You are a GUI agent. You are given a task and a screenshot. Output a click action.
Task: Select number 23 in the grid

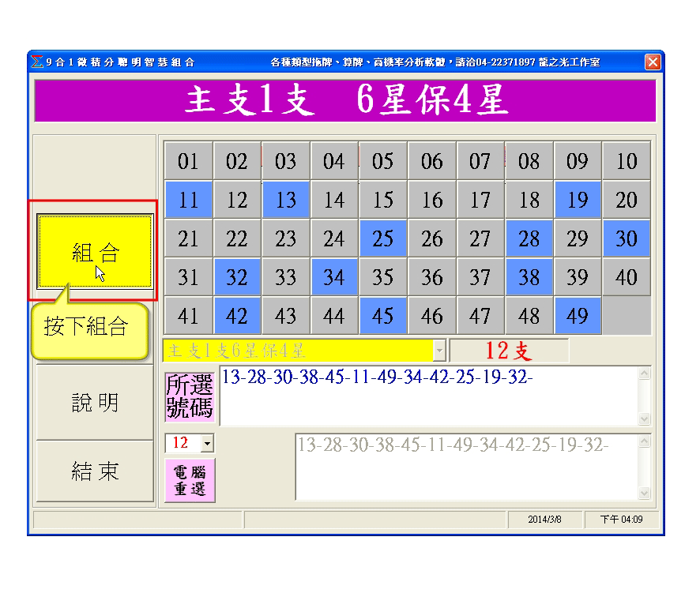pos(286,238)
